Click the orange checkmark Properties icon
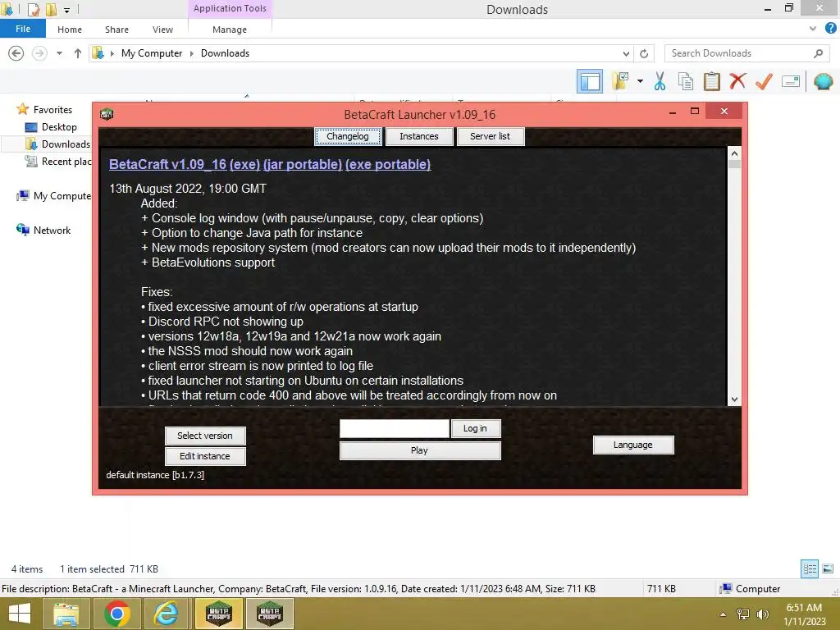This screenshot has width=840, height=630. [x=764, y=81]
